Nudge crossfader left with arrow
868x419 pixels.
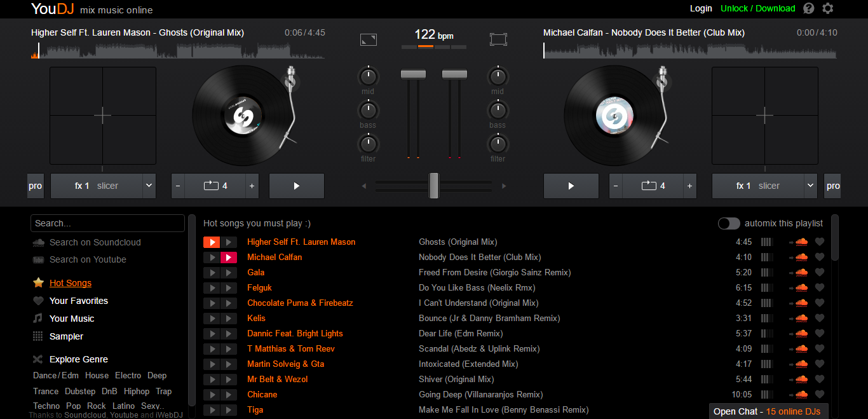pos(363,186)
